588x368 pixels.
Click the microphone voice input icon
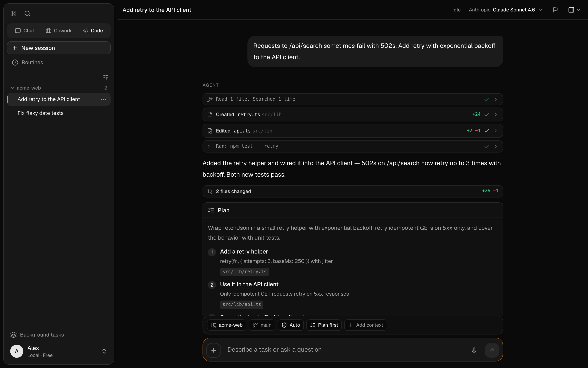474,350
